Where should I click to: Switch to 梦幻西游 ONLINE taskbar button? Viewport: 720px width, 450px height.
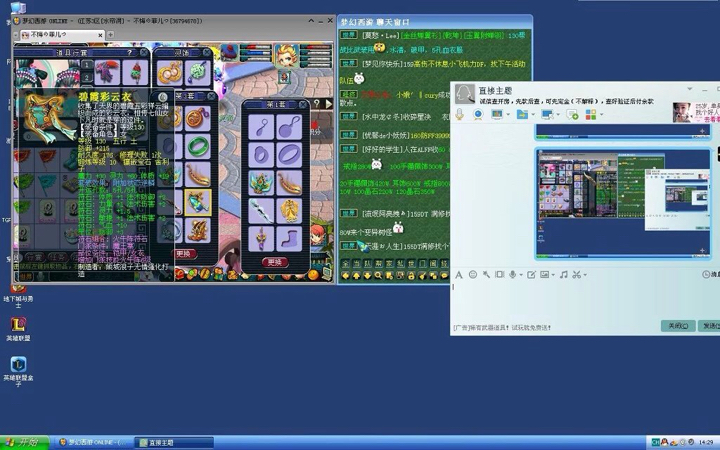click(x=93, y=443)
